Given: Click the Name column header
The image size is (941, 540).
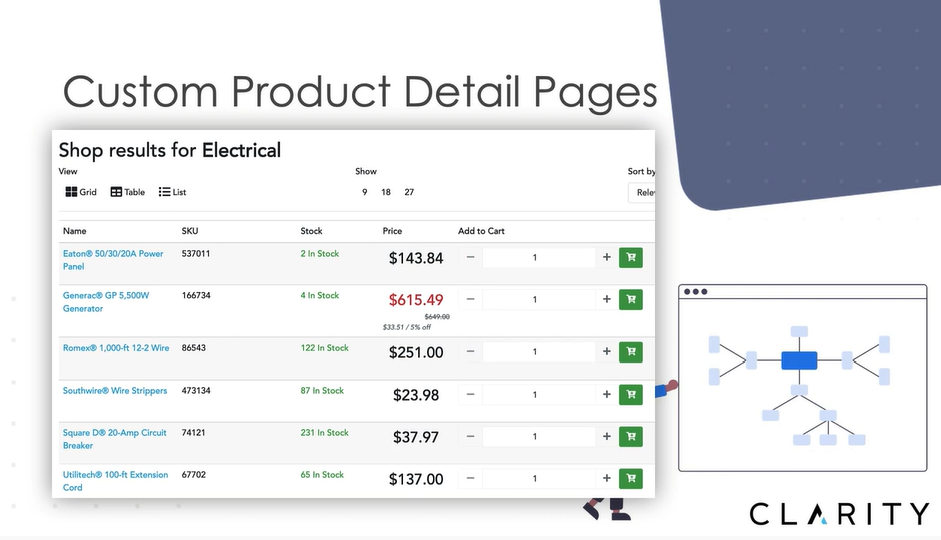Looking at the screenshot, I should click(x=74, y=231).
